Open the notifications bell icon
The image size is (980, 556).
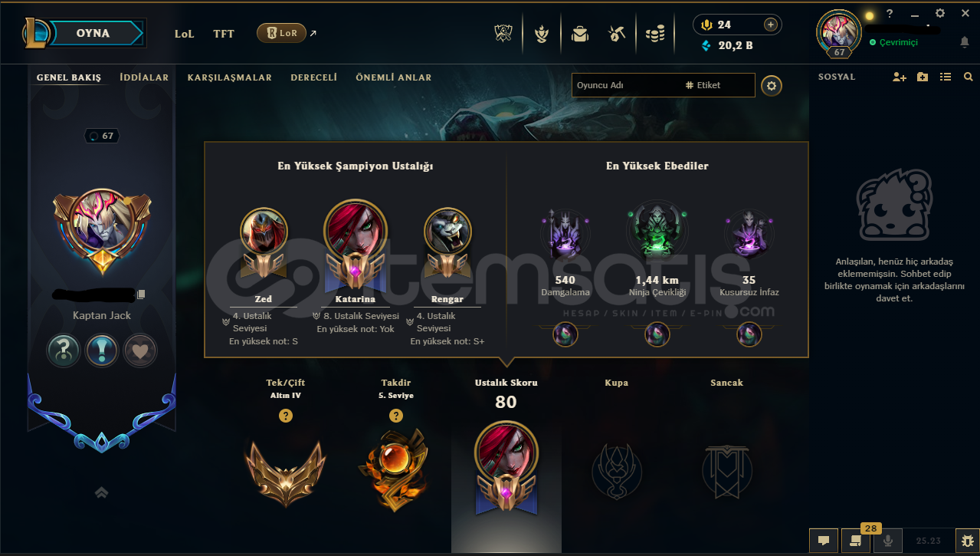pos(965,42)
